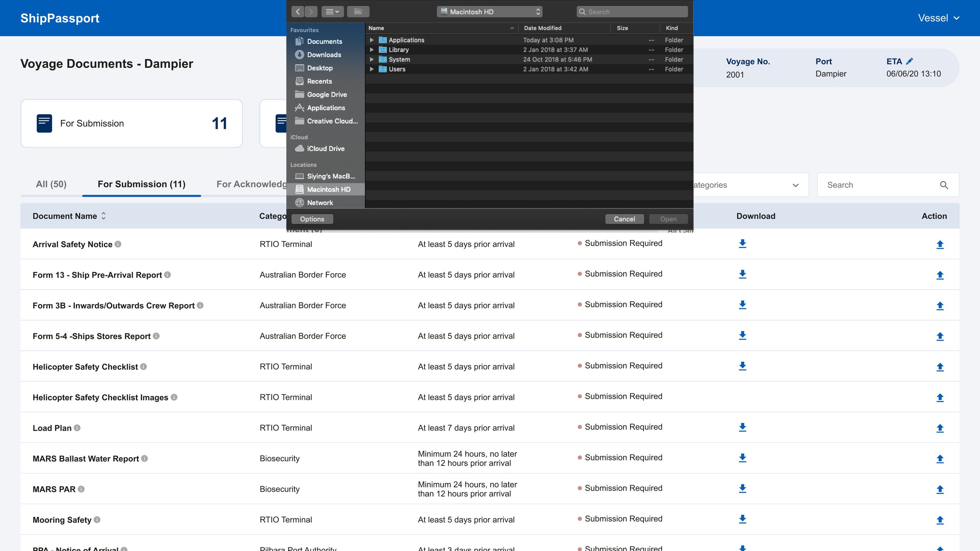Download MARS Ballast Water Report
The width and height of the screenshot is (980, 551).
742,458
